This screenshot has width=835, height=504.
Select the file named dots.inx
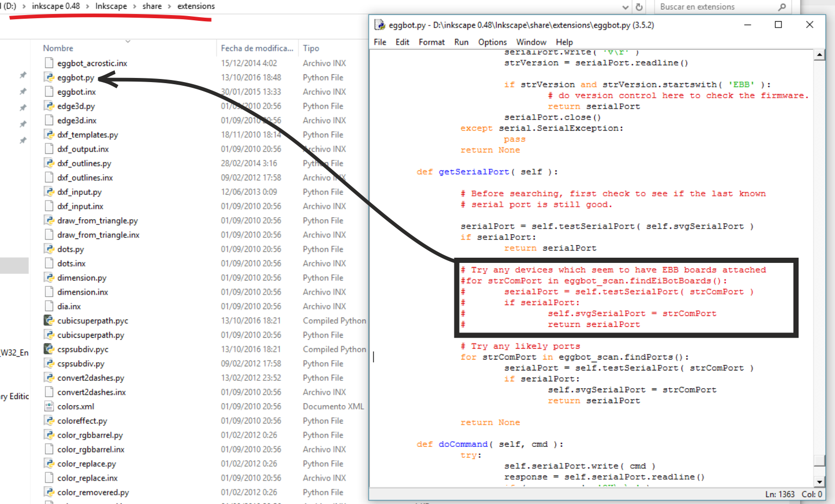71,263
